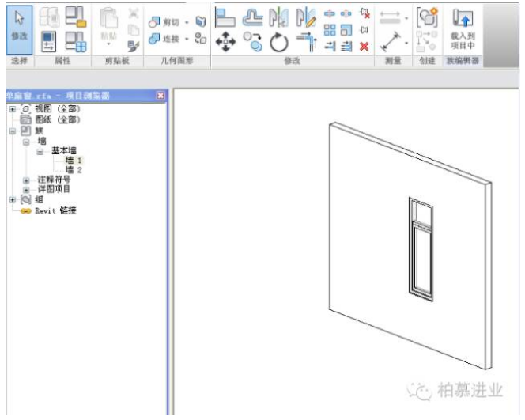Click the 几何图形 panel label
The image size is (525, 420).
pos(177,61)
